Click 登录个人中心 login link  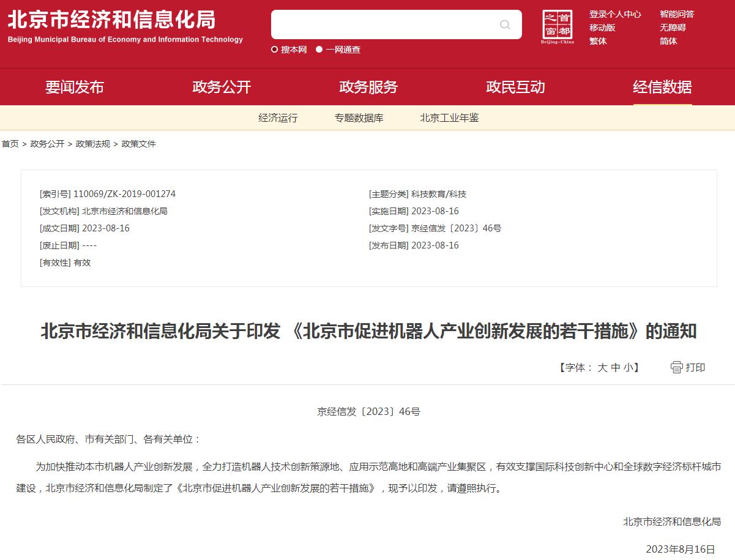(x=615, y=14)
